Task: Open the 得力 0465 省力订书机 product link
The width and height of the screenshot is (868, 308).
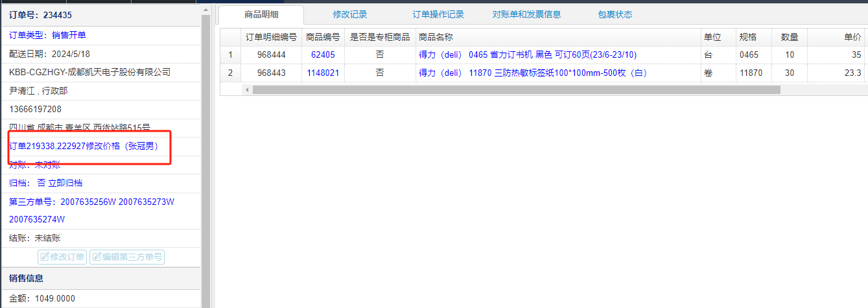Action: [528, 55]
